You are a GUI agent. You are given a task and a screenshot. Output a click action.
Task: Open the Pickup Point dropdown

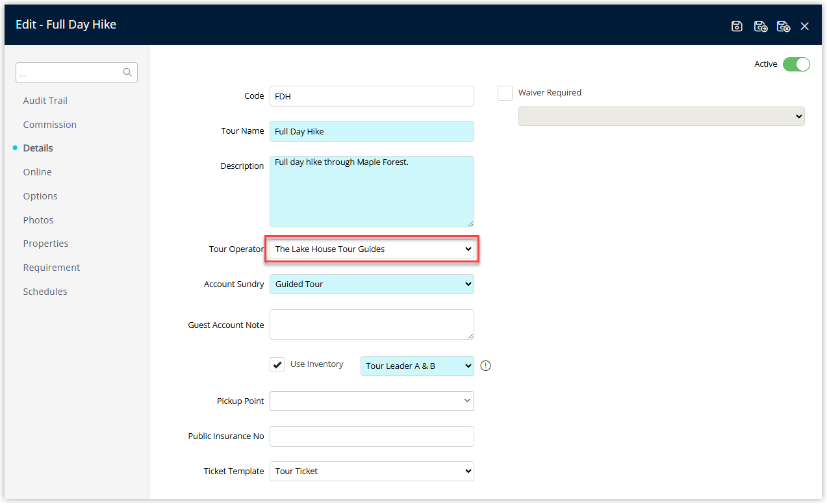point(372,401)
